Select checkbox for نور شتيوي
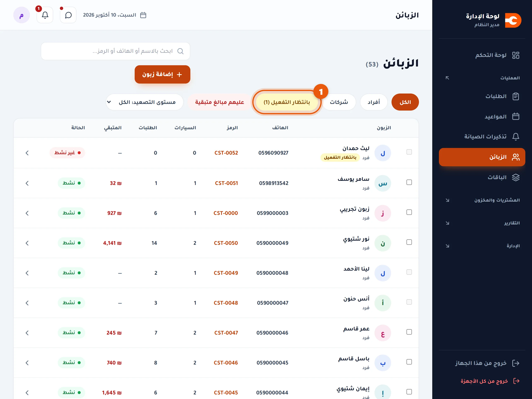The height and width of the screenshot is (399, 532). [409, 242]
